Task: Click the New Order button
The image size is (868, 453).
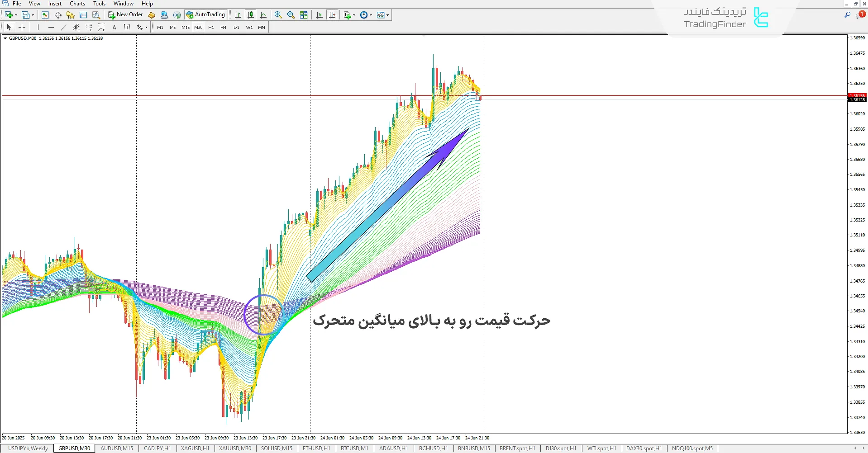Action: coord(125,15)
